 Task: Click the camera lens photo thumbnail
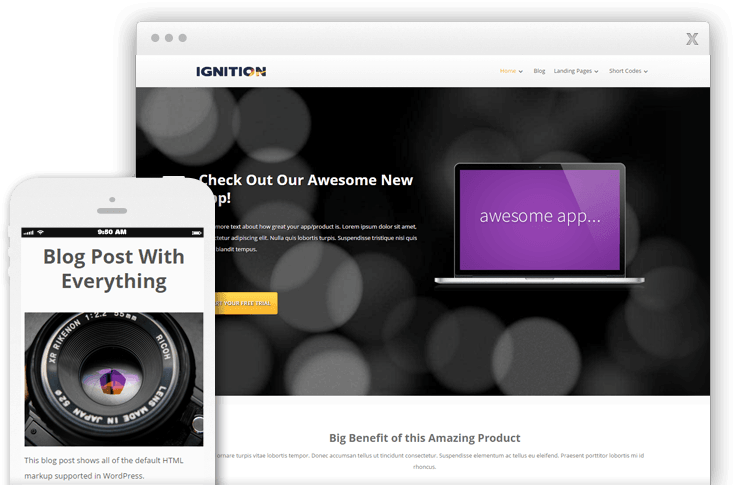pos(114,379)
